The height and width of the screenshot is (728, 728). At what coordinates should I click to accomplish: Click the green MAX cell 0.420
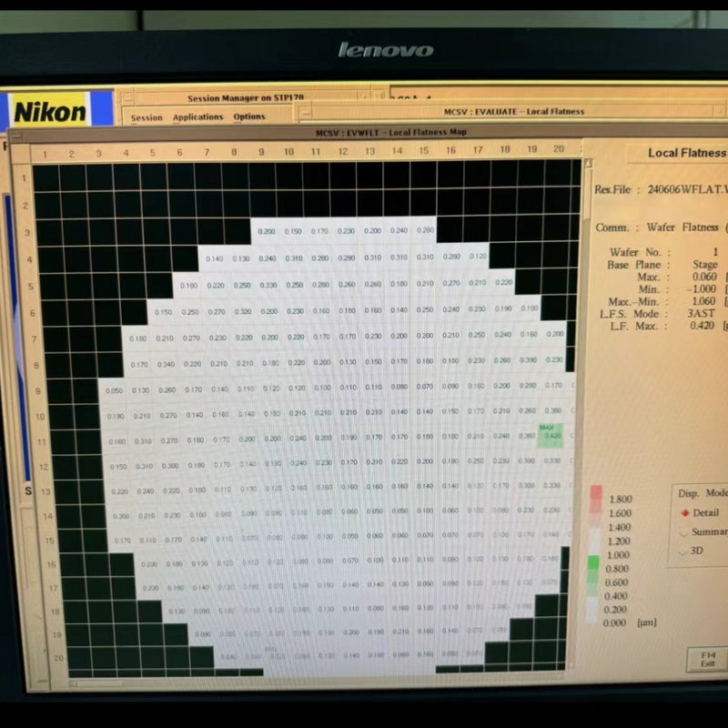(551, 435)
